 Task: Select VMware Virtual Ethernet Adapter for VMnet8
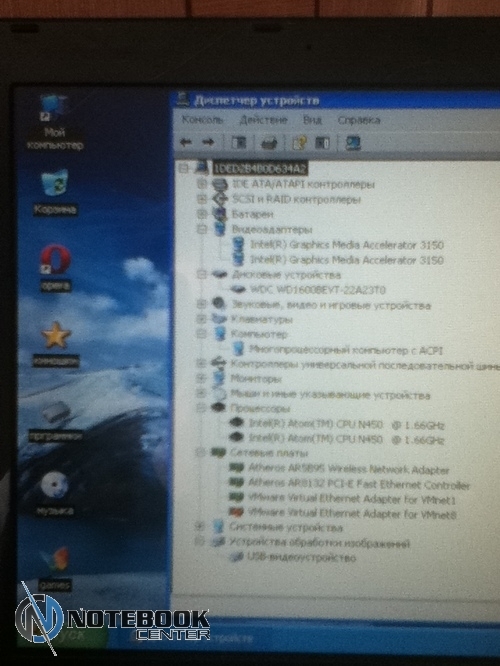point(352,514)
